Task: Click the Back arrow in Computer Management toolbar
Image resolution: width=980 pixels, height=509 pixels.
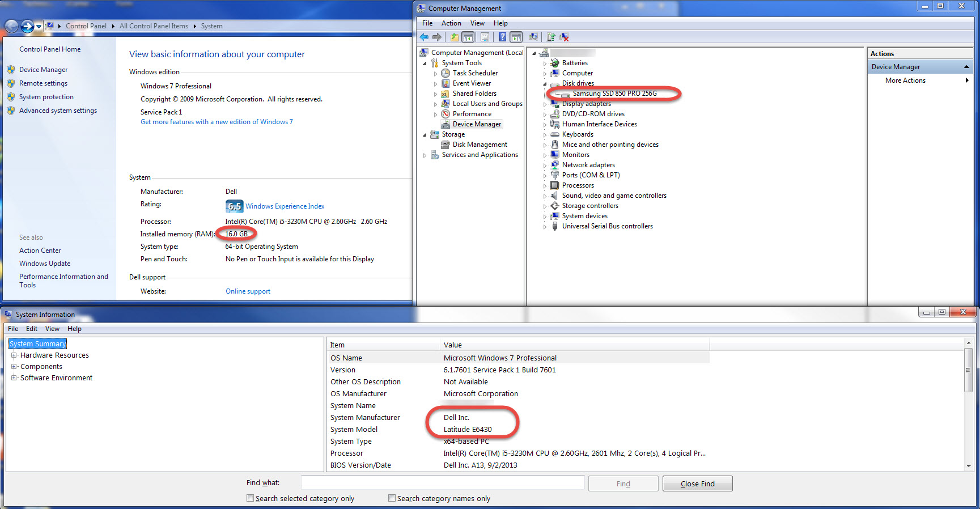Action: (424, 37)
